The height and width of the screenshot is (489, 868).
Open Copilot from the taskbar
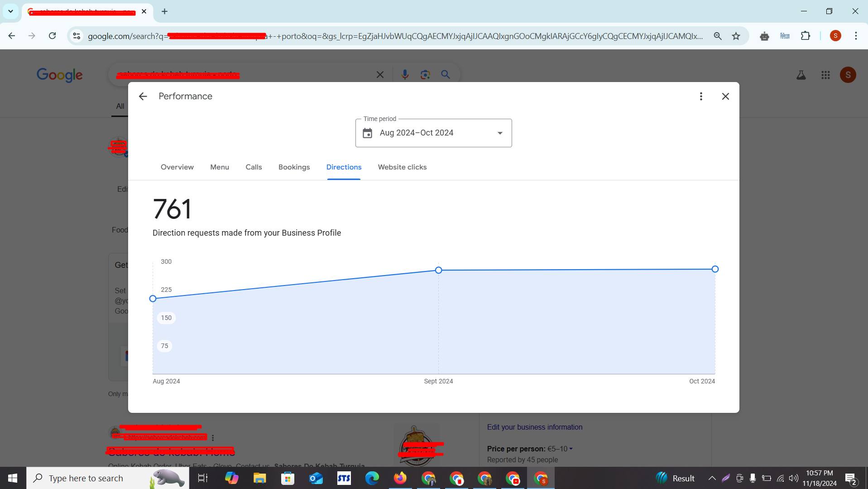pos(231,478)
